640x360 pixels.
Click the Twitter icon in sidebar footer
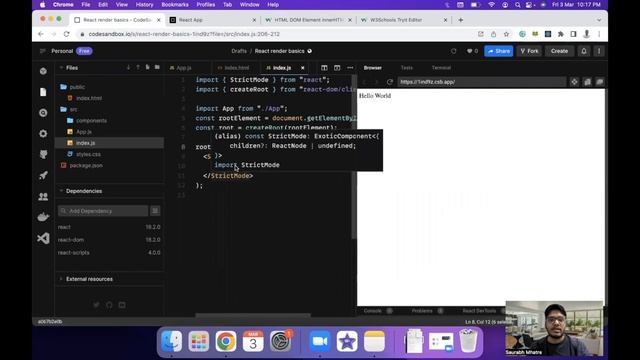(x=96, y=305)
